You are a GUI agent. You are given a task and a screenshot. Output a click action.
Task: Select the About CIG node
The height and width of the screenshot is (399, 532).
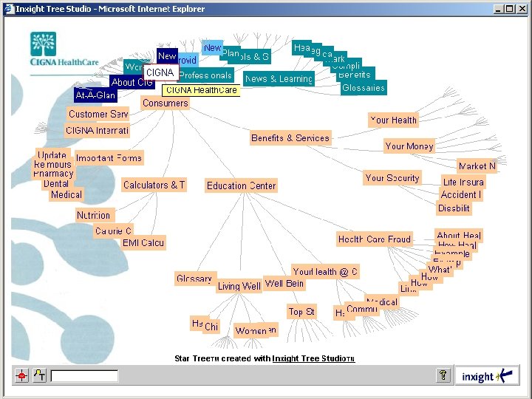point(132,83)
